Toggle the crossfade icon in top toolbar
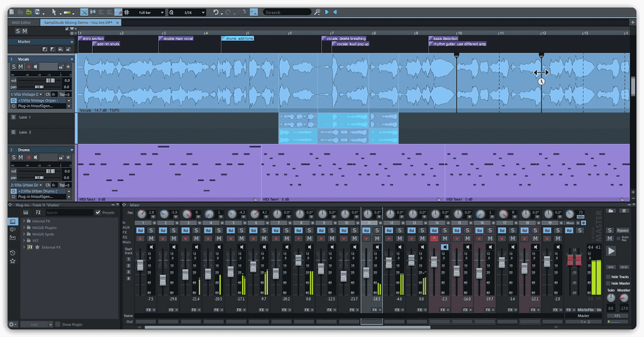Screen dimensions: 644x337 point(84,13)
